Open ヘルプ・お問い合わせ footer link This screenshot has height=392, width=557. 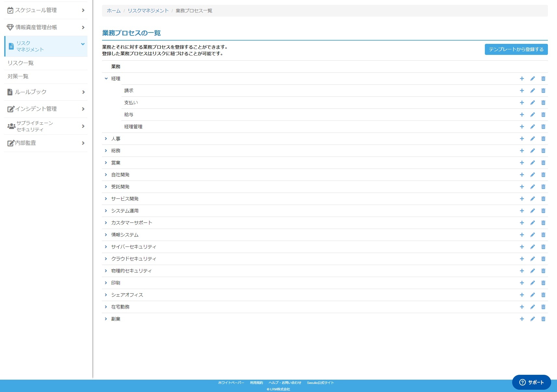pyautogui.click(x=285, y=383)
